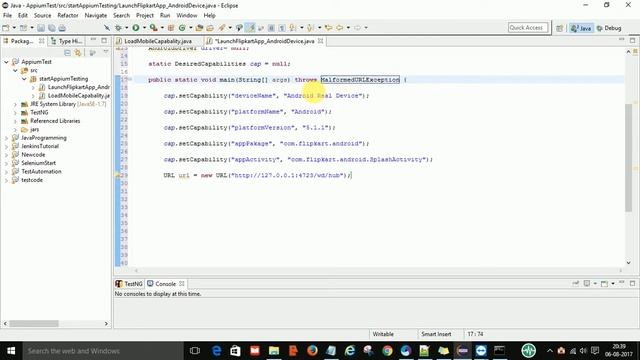
Task: Click the editor vertical scrollbar thumb
Action: [x=629, y=158]
